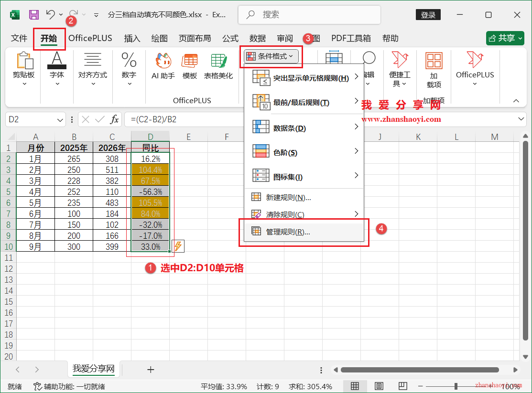Click the horizontal scrollbar thumb

coord(420,370)
